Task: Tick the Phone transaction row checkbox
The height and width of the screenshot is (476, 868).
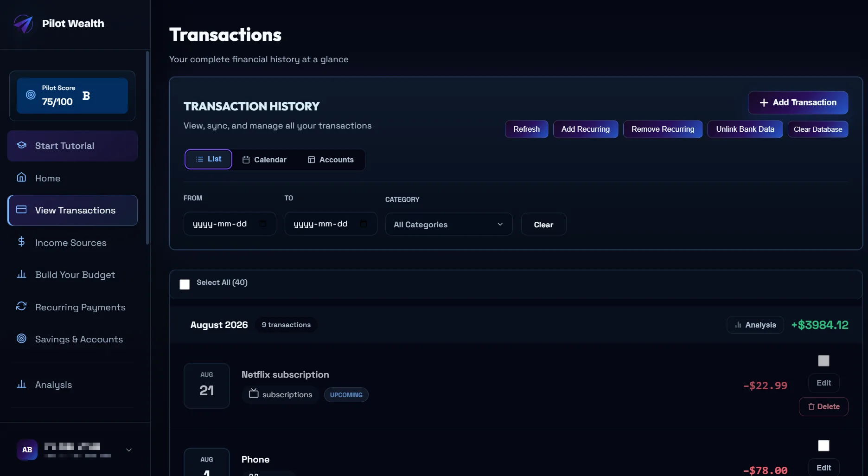Action: tap(823, 445)
